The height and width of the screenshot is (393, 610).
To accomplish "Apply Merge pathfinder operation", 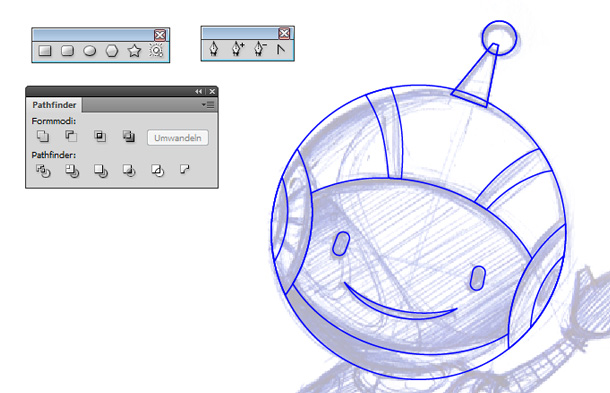I will [101, 171].
